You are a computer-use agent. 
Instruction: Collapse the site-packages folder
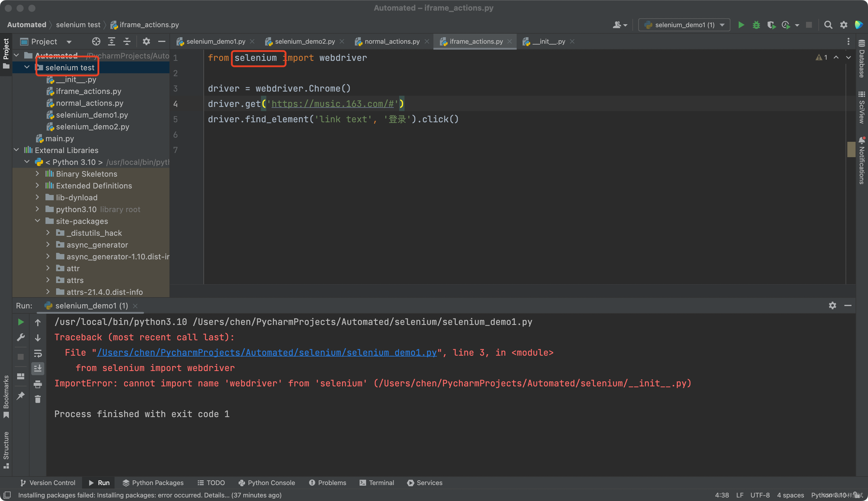pyautogui.click(x=37, y=221)
